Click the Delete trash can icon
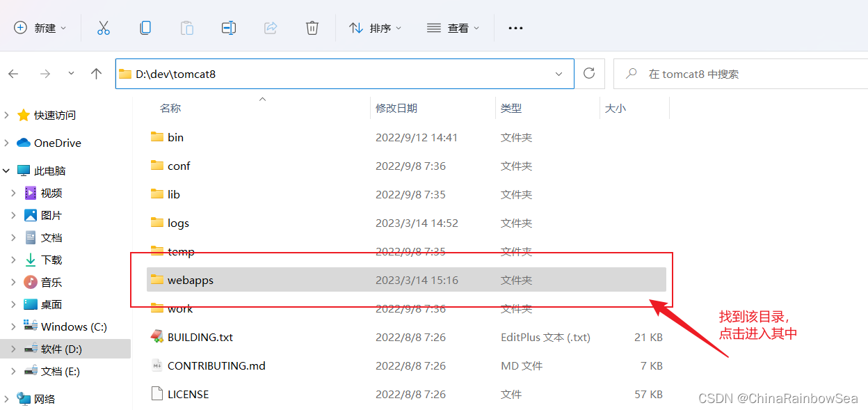The height and width of the screenshot is (410, 868). click(312, 28)
